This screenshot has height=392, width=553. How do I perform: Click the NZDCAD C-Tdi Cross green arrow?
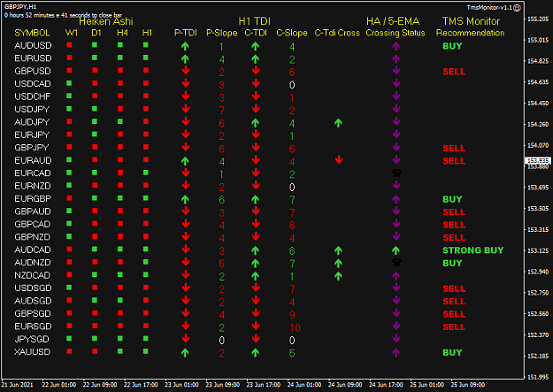tap(338, 276)
